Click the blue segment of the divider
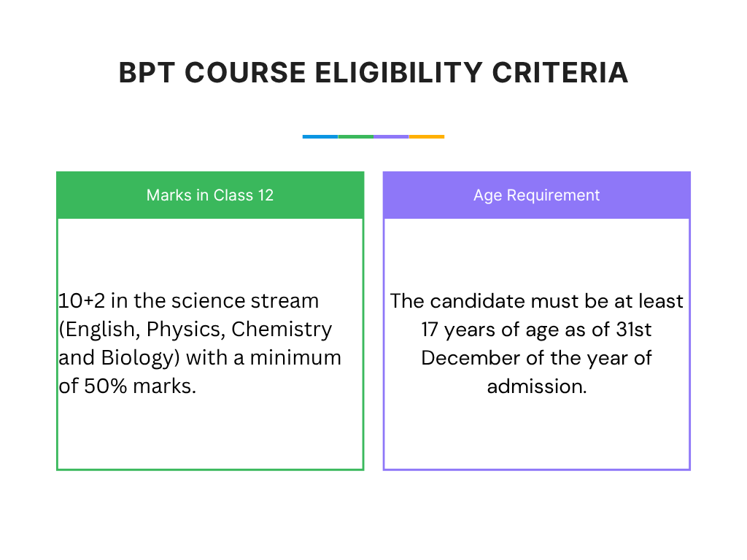Screen dimensions: 747x560 320,136
